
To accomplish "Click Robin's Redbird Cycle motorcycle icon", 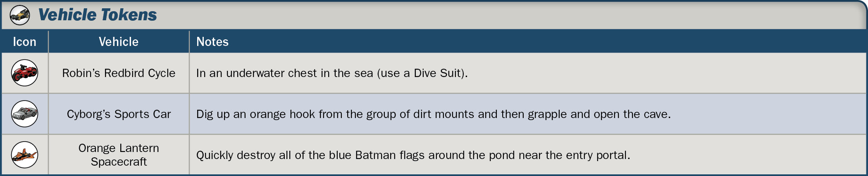I will [x=24, y=73].
